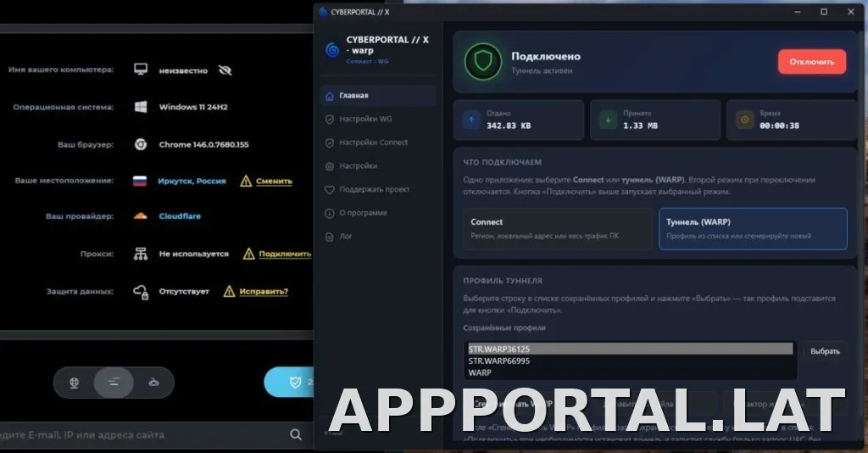Click the Windows logo icon in browser page
868x453 pixels.
pyautogui.click(x=141, y=107)
